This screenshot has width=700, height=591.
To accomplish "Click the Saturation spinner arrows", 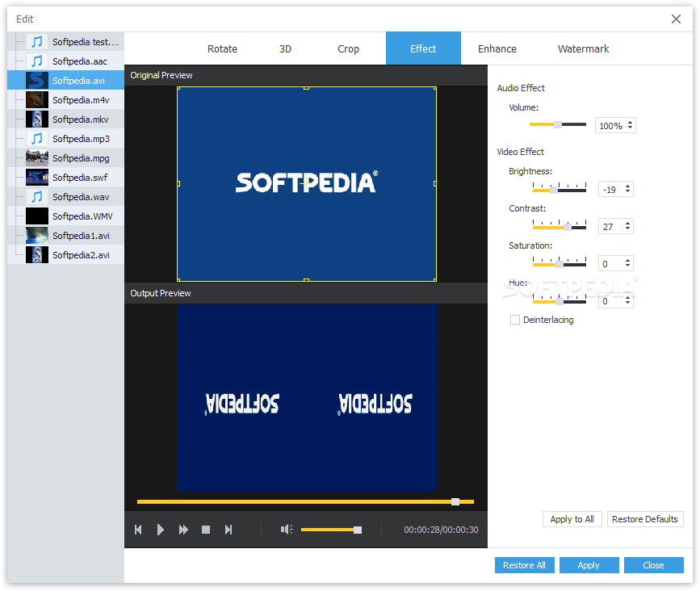I will 627,263.
